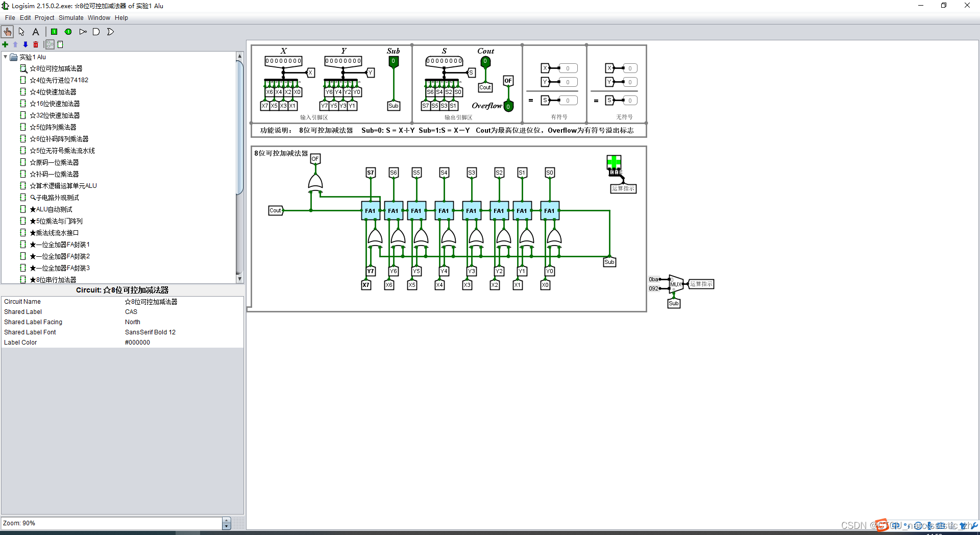This screenshot has height=535, width=980.
Task: Click the Cout tunnel left of adders
Action: click(276, 210)
